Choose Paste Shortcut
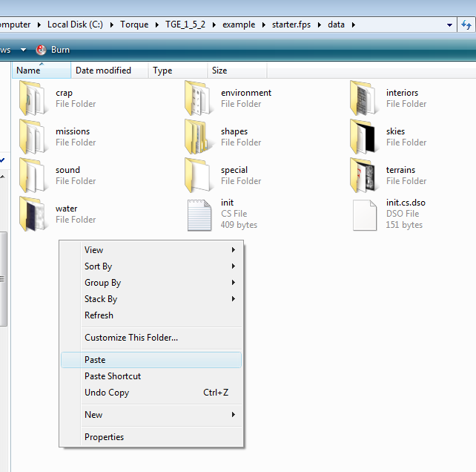The width and height of the screenshot is (476, 472). pos(151,376)
